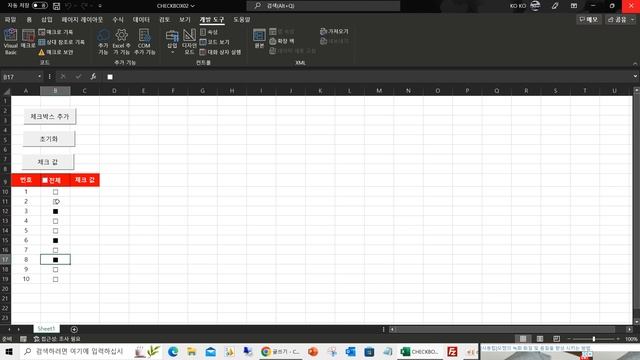
Task: Open the 공유 (Share) dropdown arrow
Action: click(x=633, y=20)
